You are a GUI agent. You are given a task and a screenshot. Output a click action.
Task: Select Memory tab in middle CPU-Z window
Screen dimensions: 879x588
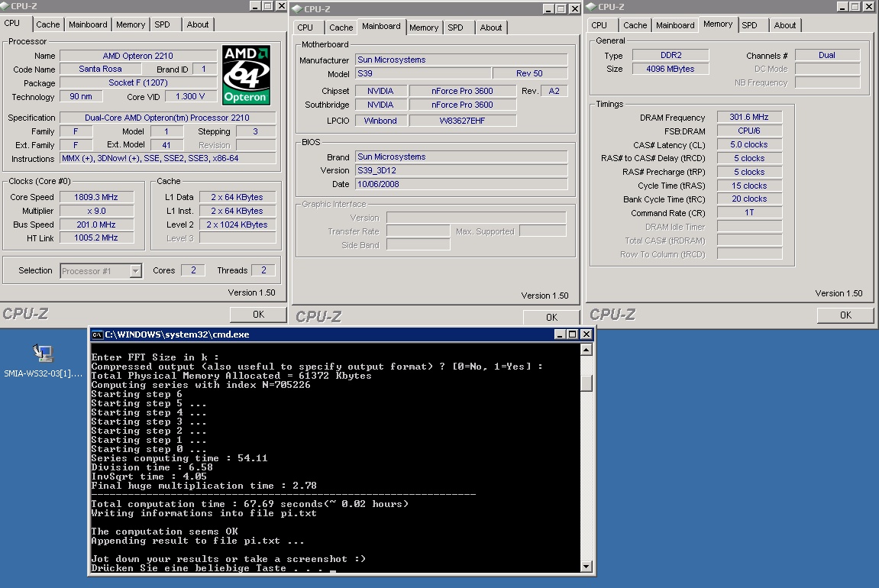point(424,27)
